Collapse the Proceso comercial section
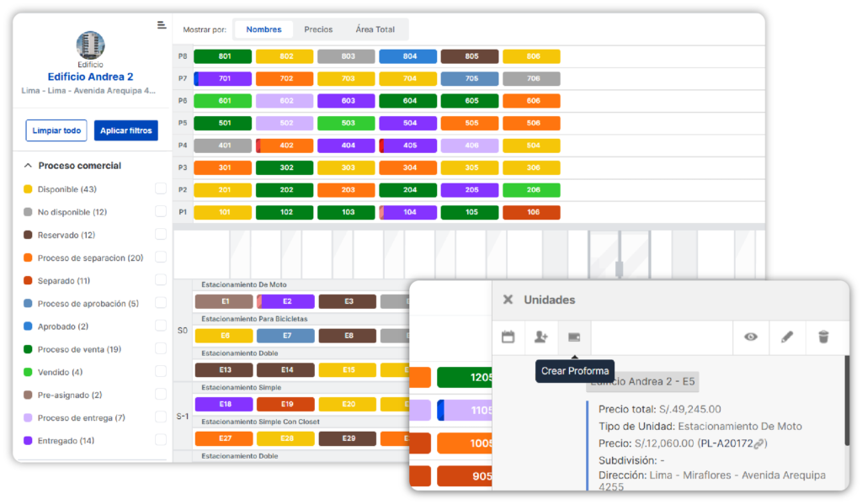This screenshot has height=504, width=862. pos(28,166)
